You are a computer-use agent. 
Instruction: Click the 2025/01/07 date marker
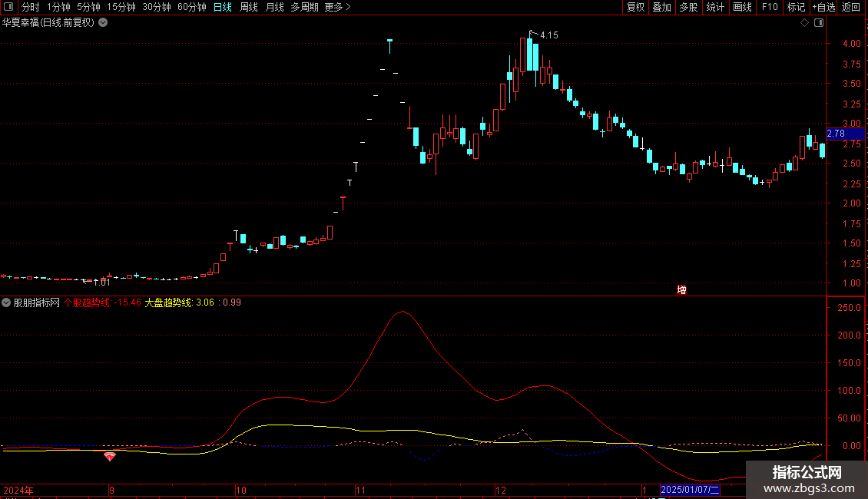pos(690,490)
